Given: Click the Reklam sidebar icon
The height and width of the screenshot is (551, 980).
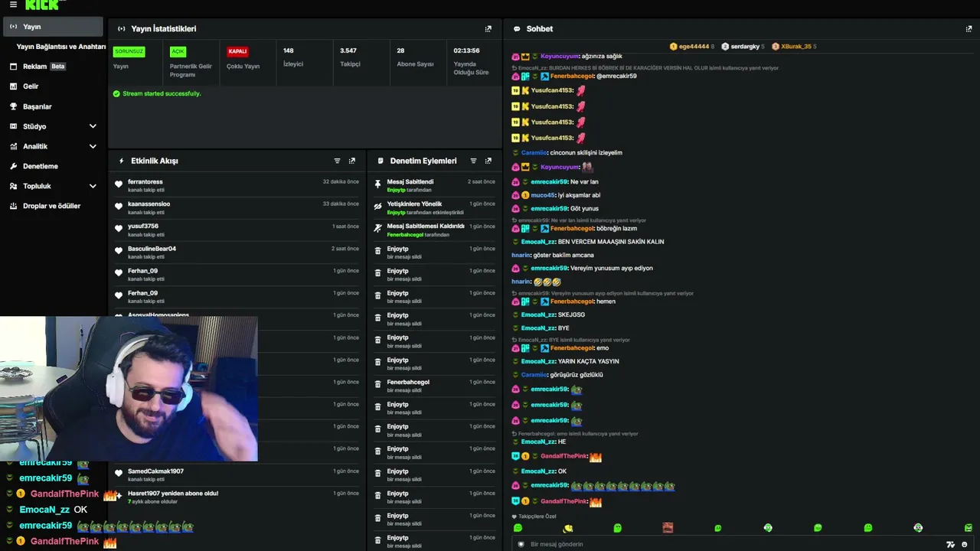Looking at the screenshot, I should pos(14,67).
